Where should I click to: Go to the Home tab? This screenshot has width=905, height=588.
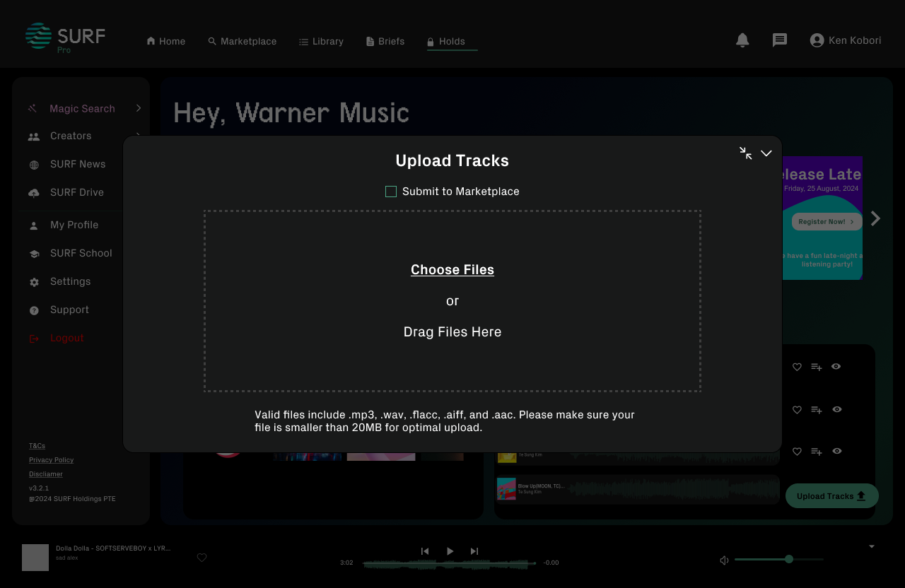(x=165, y=42)
